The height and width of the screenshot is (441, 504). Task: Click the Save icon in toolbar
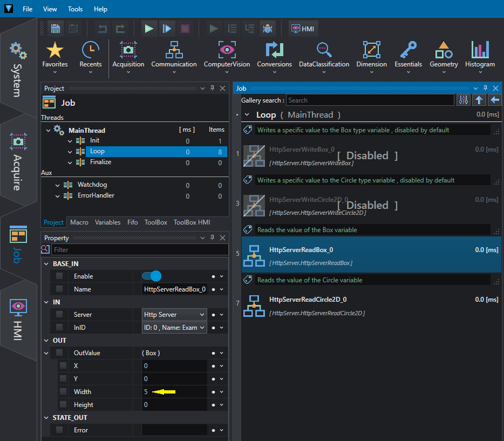pos(55,29)
